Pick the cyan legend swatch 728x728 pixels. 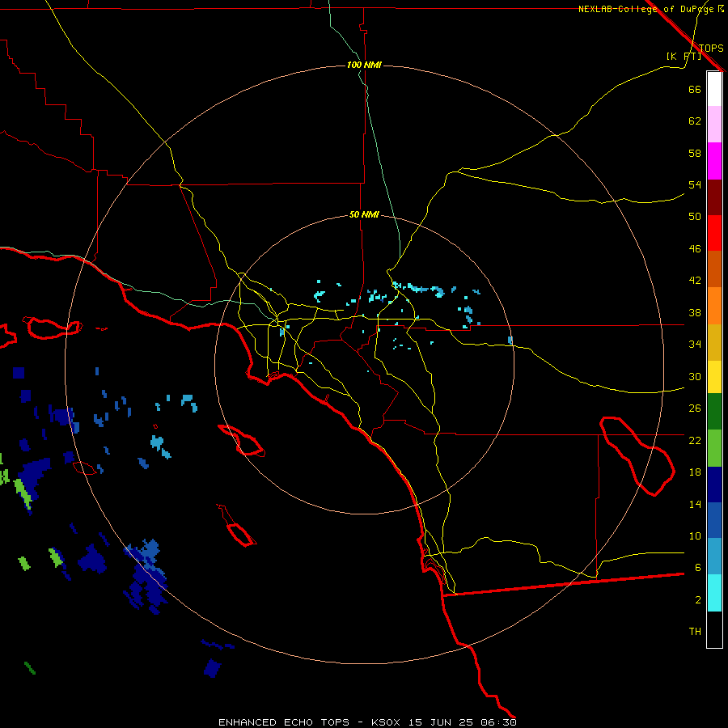click(x=714, y=593)
